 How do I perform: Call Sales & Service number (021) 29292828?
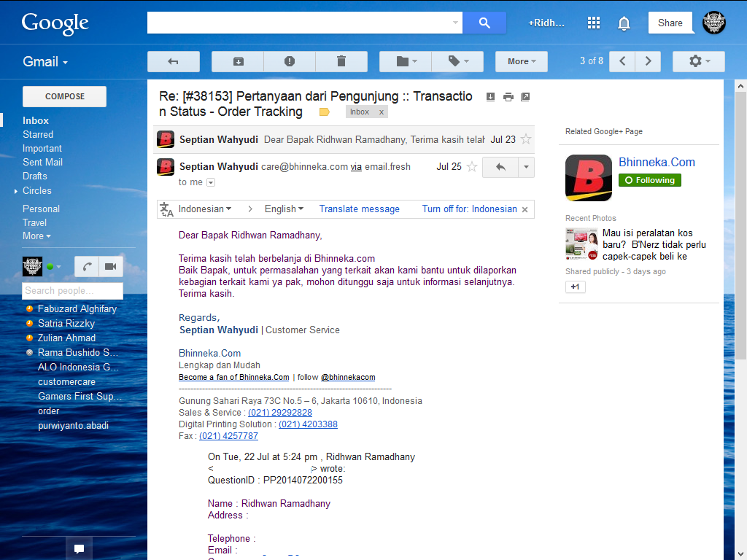[280, 413]
